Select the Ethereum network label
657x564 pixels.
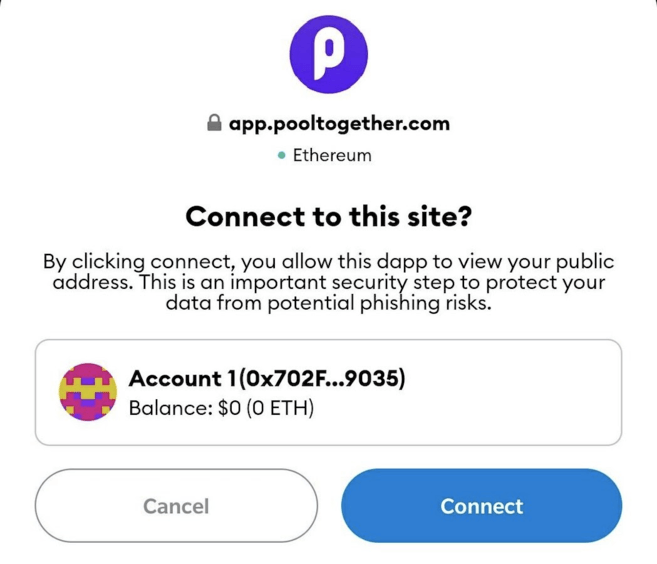pos(331,156)
